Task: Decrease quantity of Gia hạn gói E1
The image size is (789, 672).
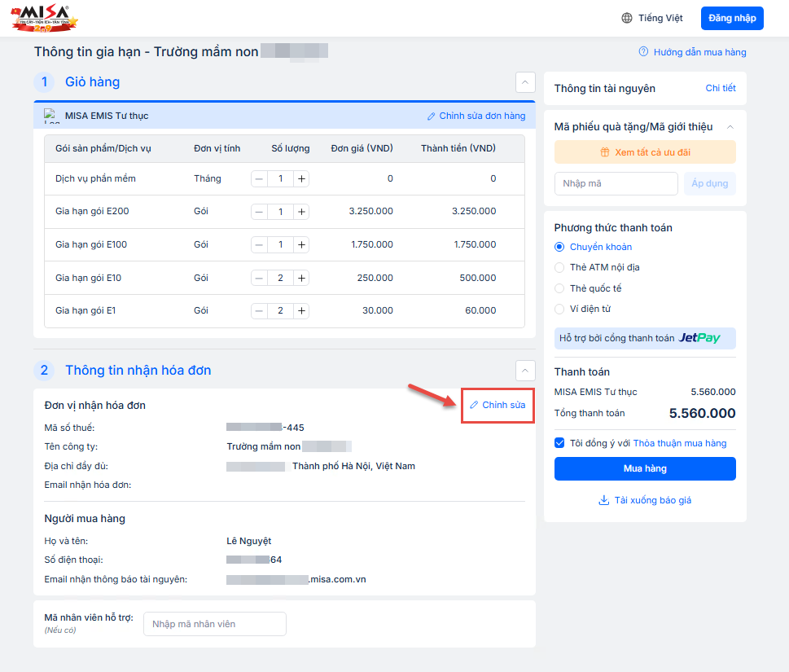Action: [259, 311]
